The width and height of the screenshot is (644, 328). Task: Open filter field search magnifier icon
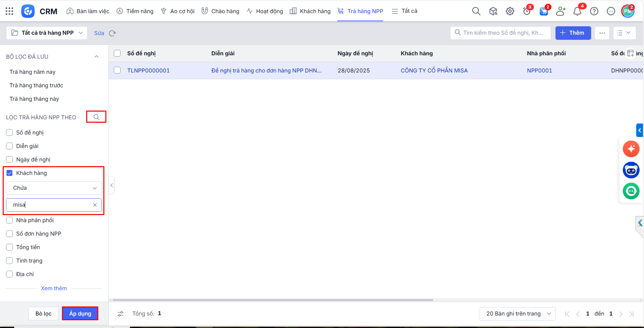[x=96, y=117]
